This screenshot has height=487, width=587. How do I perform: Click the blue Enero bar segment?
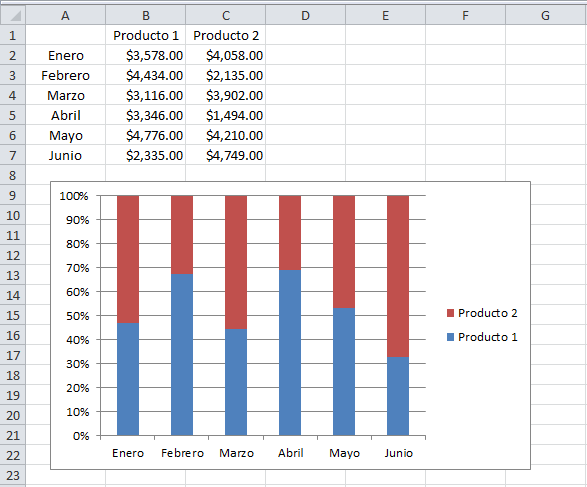(x=128, y=379)
